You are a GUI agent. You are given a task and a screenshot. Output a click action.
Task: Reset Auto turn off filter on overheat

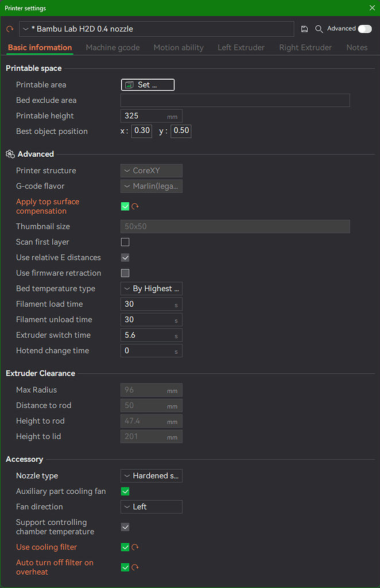pyautogui.click(x=135, y=567)
